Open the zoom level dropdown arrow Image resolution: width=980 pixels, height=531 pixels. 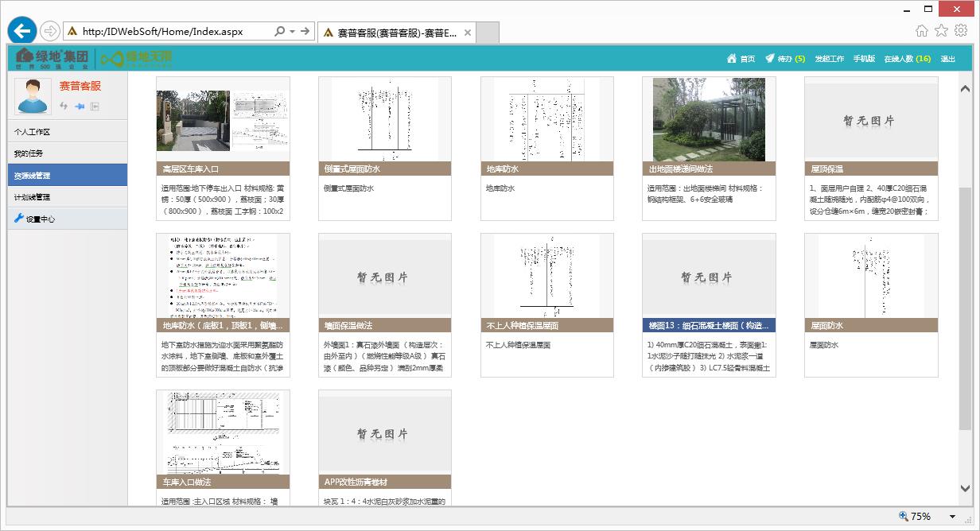tap(952, 517)
